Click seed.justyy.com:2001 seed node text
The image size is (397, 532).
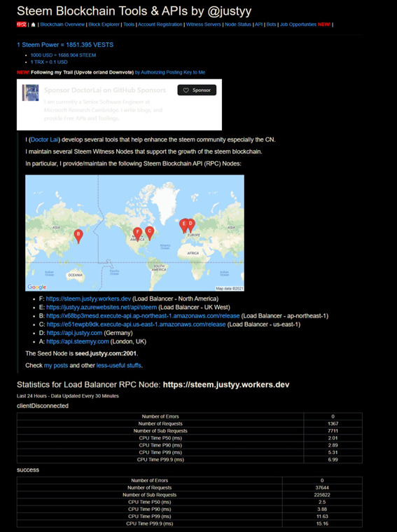pyautogui.click(x=106, y=353)
